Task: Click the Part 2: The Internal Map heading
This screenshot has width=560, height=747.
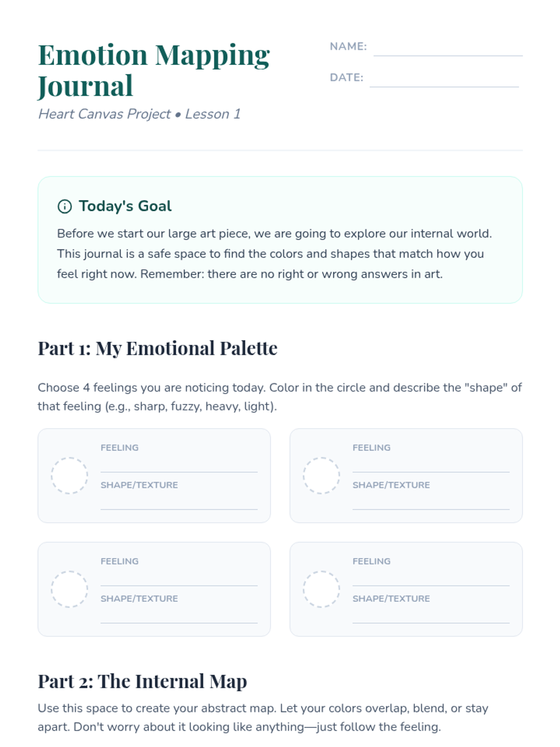Action: (x=142, y=681)
